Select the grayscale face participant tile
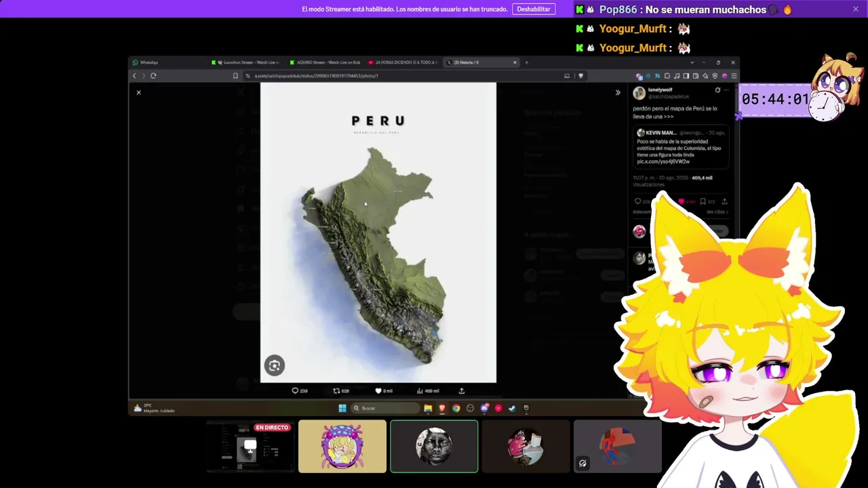 click(x=434, y=447)
